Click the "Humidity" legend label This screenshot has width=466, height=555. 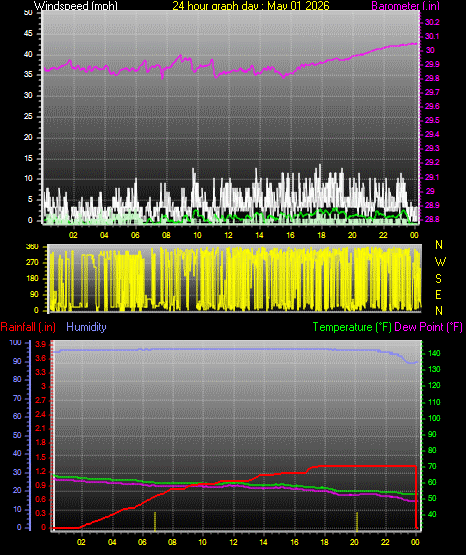click(x=86, y=327)
